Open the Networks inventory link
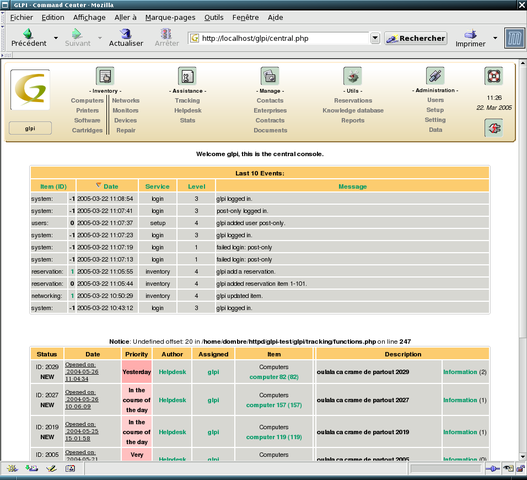The height and width of the screenshot is (480, 527). pos(126,101)
